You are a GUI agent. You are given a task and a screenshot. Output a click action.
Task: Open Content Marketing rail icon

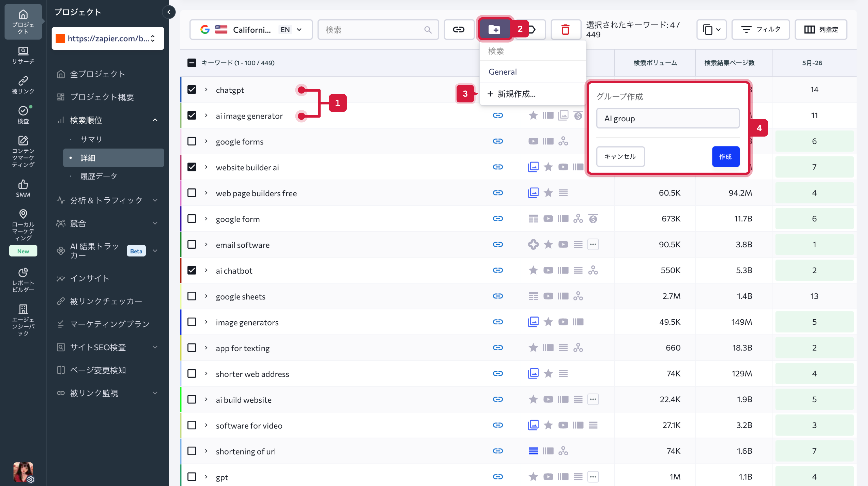pos(23,151)
